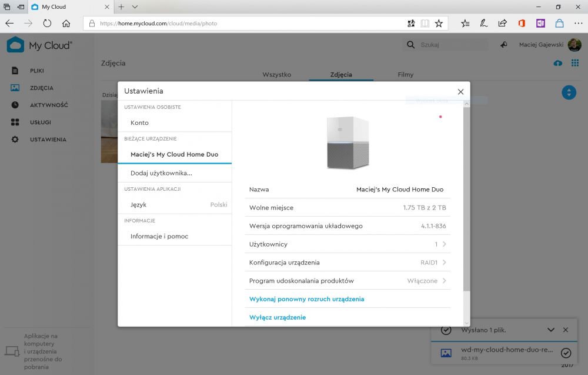Click browser back arrow
This screenshot has height=375, width=588.
click(9, 24)
